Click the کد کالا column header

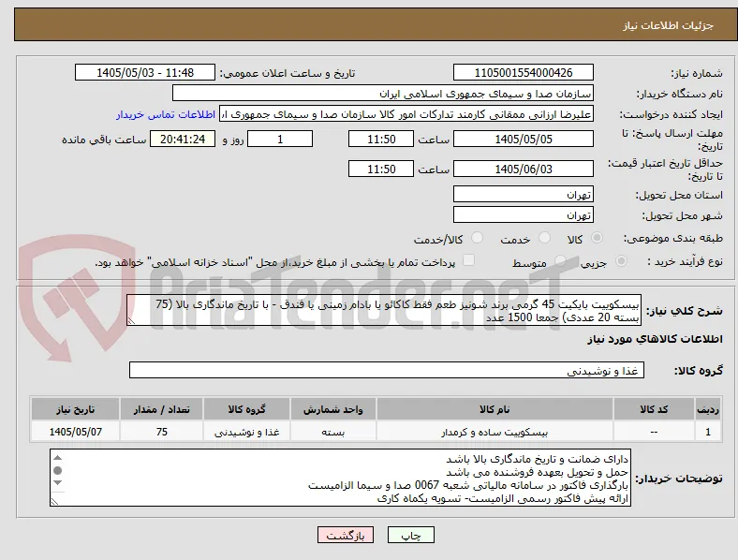click(x=654, y=409)
